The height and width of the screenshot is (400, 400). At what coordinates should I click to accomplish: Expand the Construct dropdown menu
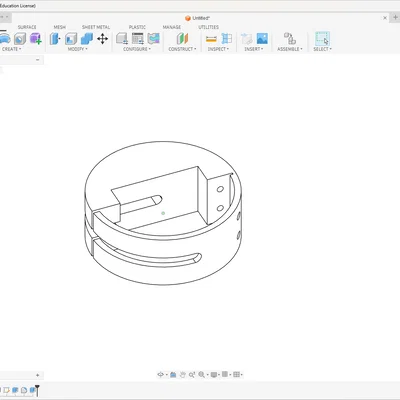click(x=182, y=49)
